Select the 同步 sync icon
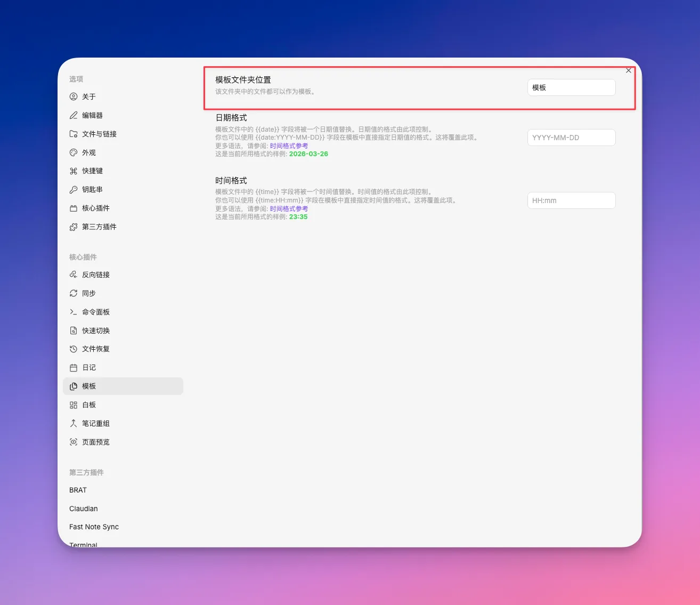 coord(74,293)
